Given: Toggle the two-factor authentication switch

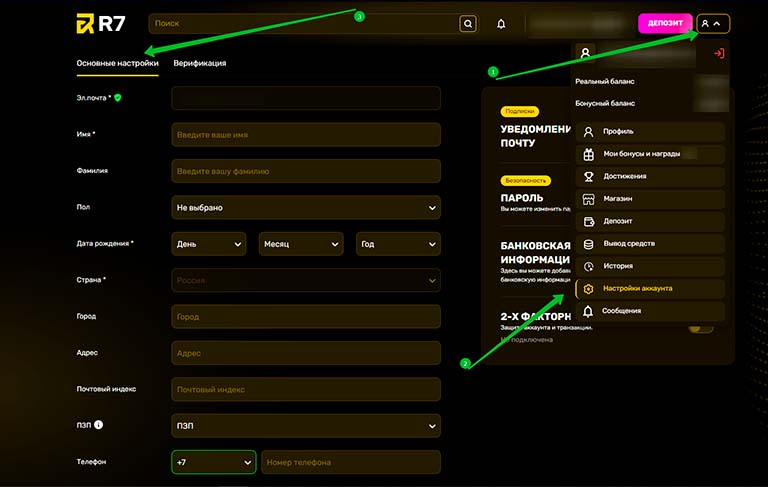Looking at the screenshot, I should point(702,326).
